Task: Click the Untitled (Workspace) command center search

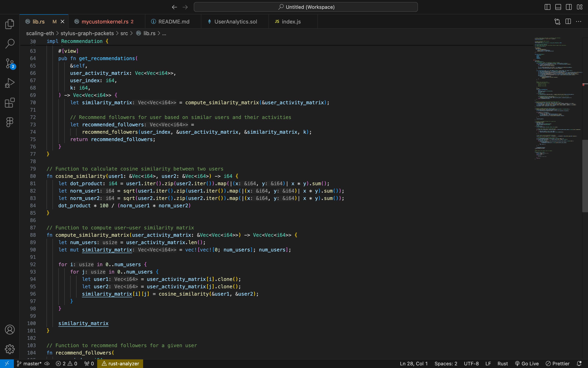Action: 306,7
